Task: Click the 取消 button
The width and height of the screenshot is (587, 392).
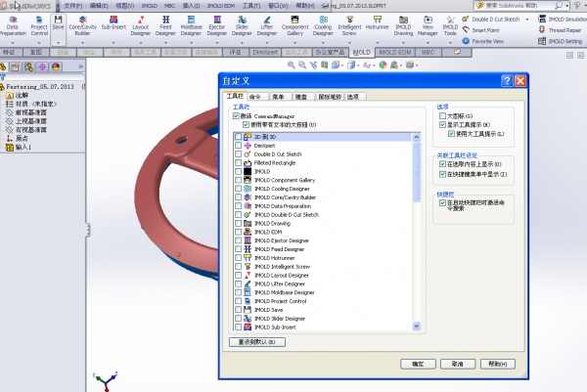Action: click(458, 364)
